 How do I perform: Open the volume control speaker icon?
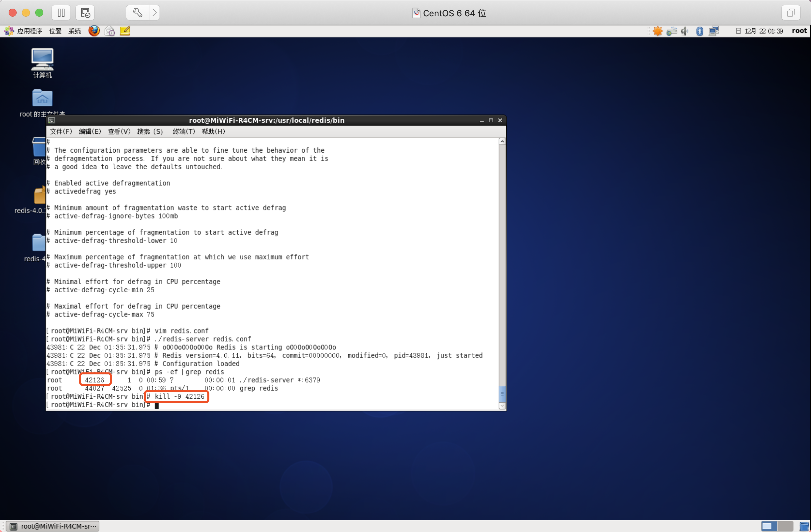click(685, 31)
